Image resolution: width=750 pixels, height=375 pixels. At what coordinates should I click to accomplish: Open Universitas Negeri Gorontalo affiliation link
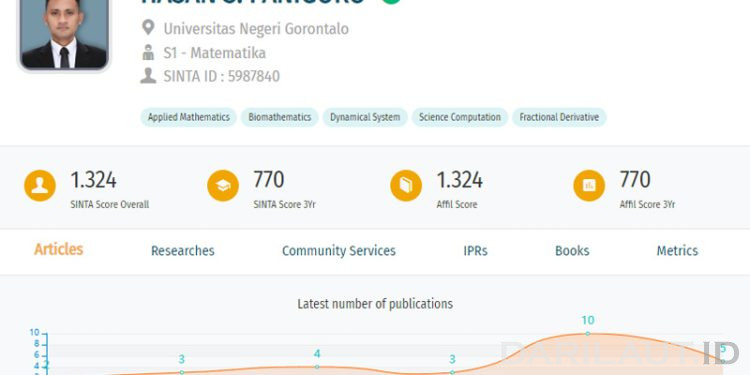[256, 29]
